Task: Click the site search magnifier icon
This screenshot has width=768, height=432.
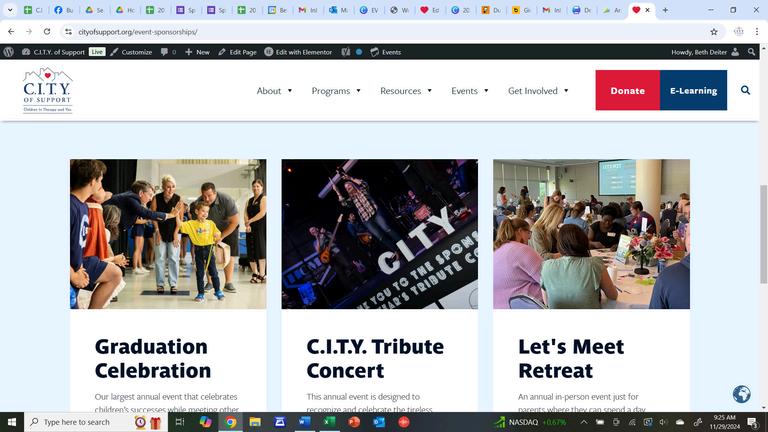Action: pos(745,90)
